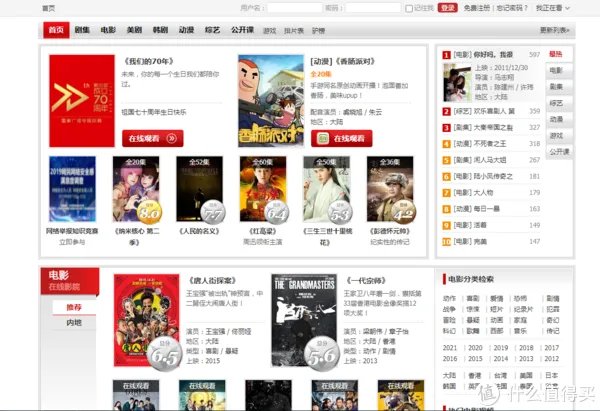Image resolution: width=600 pixels, height=411 pixels.
Task: Open the 首页 tab in the navigation bar
Action: tap(56, 30)
